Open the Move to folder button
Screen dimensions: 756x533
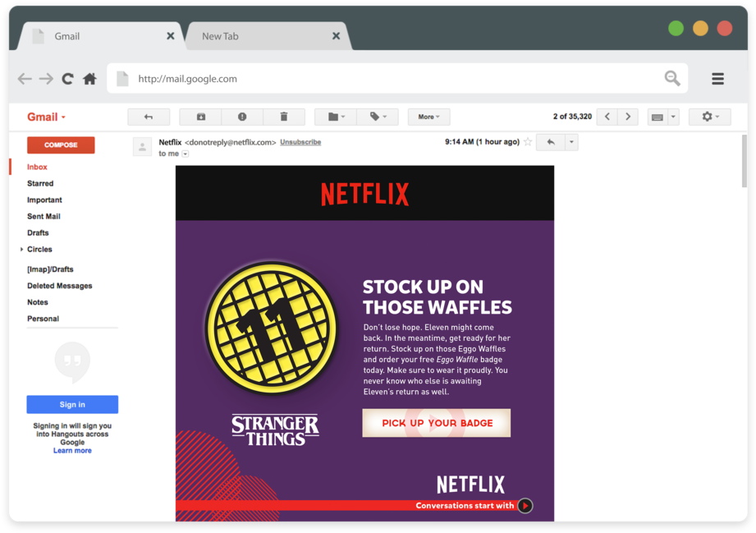[336, 117]
